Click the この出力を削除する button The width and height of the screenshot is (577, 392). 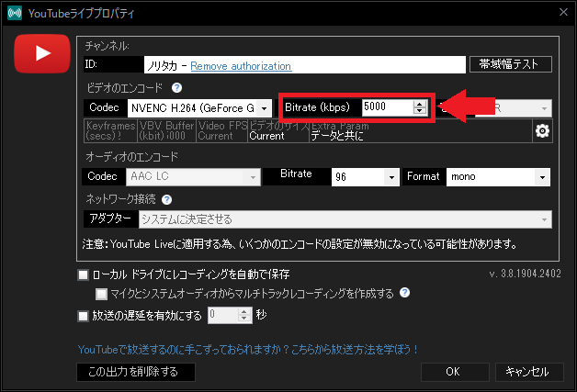click(x=136, y=372)
